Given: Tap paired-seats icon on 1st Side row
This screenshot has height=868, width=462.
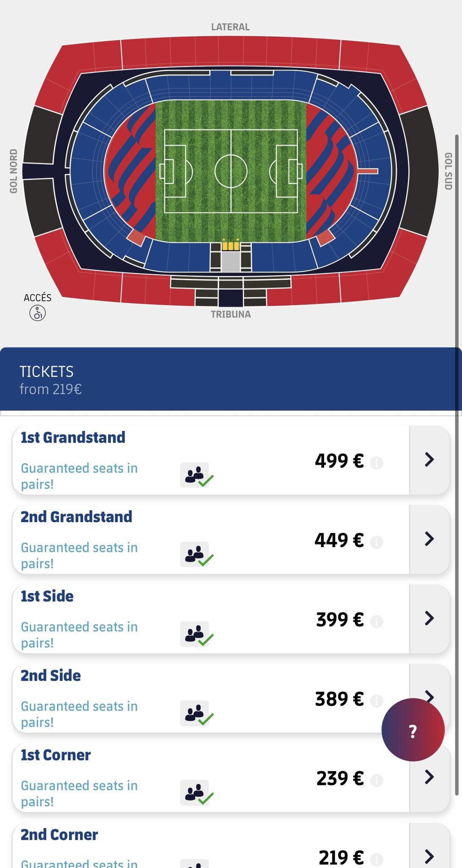Looking at the screenshot, I should tap(196, 634).
